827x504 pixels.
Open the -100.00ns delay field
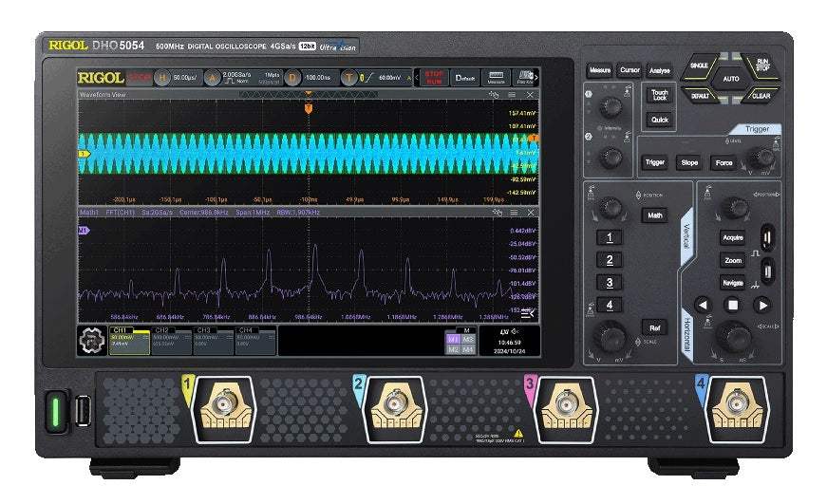(x=318, y=78)
